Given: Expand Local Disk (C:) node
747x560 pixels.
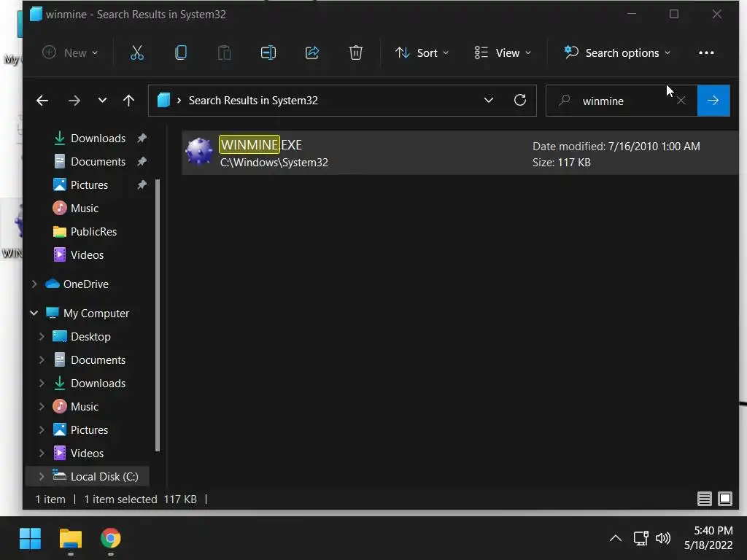Looking at the screenshot, I should pos(42,477).
